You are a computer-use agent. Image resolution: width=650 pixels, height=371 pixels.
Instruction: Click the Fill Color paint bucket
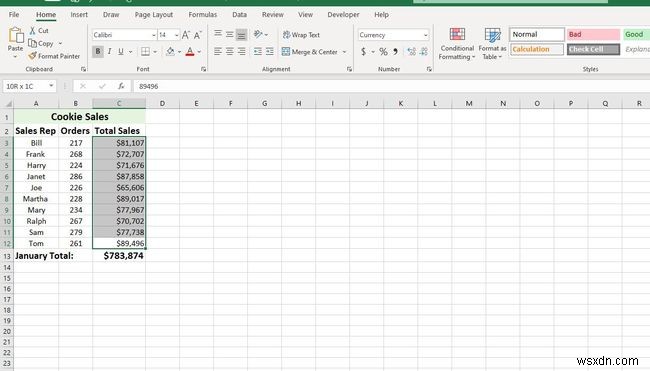point(170,51)
